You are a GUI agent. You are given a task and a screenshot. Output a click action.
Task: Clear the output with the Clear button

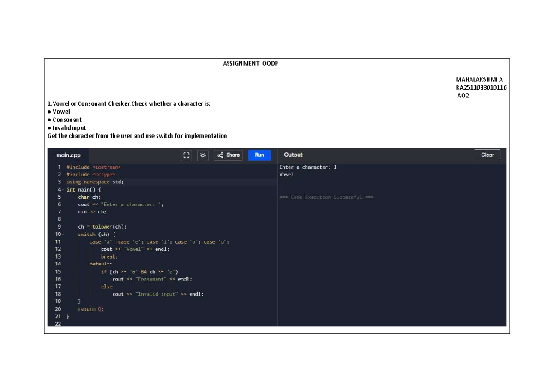487,155
